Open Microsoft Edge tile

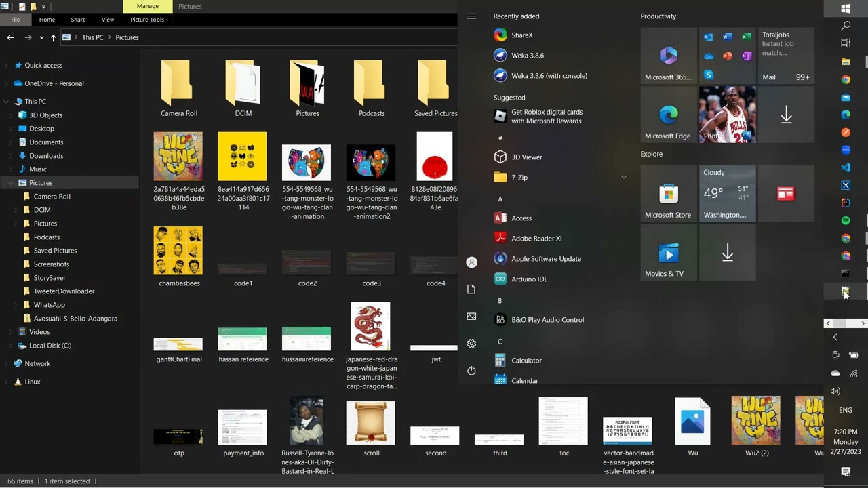pos(669,115)
